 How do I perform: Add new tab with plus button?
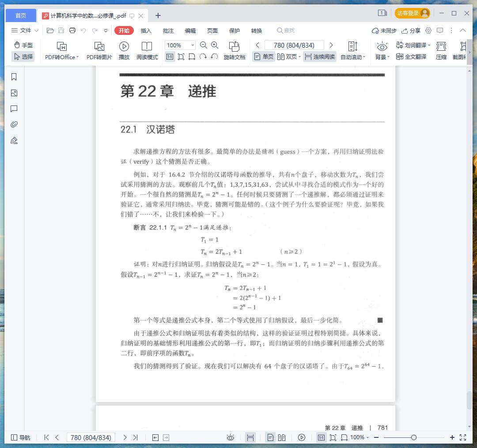click(x=158, y=15)
